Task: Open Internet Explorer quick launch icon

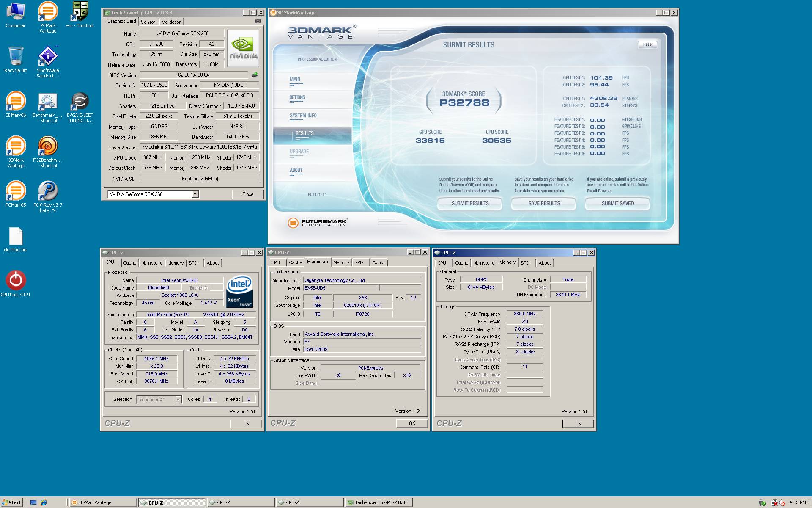Action: click(44, 502)
